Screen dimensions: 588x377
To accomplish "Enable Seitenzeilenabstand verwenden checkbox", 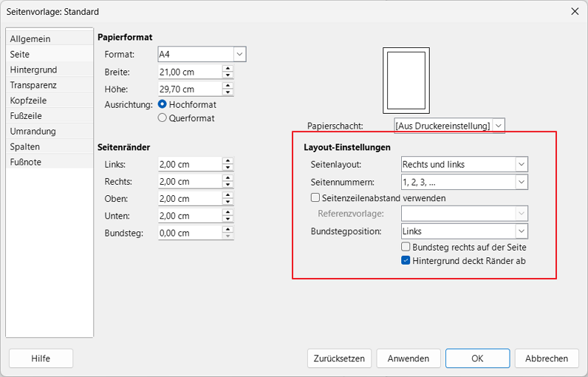I will pyautogui.click(x=315, y=198).
